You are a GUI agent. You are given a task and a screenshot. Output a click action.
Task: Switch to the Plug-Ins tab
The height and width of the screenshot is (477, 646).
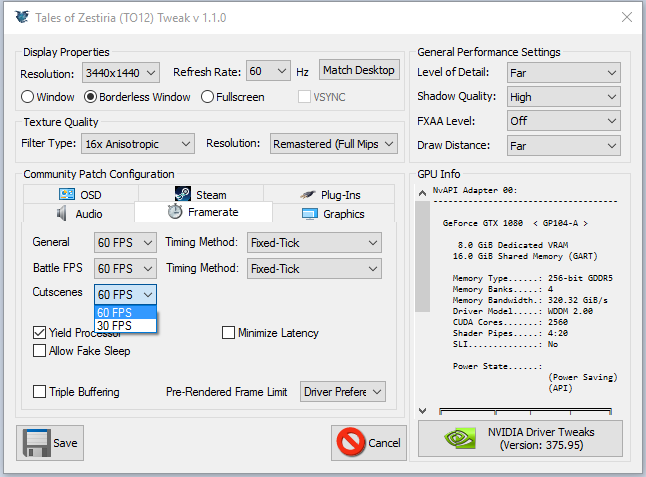[x=329, y=194]
